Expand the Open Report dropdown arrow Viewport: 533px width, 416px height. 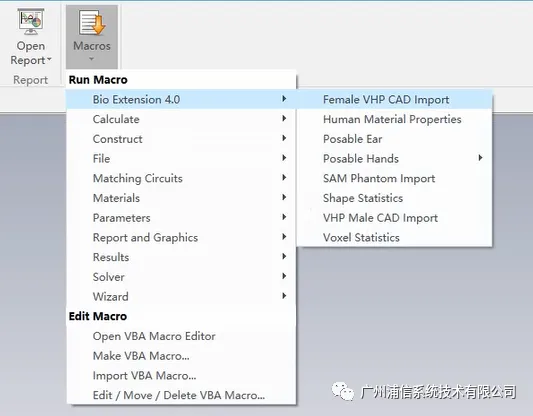[x=49, y=60]
